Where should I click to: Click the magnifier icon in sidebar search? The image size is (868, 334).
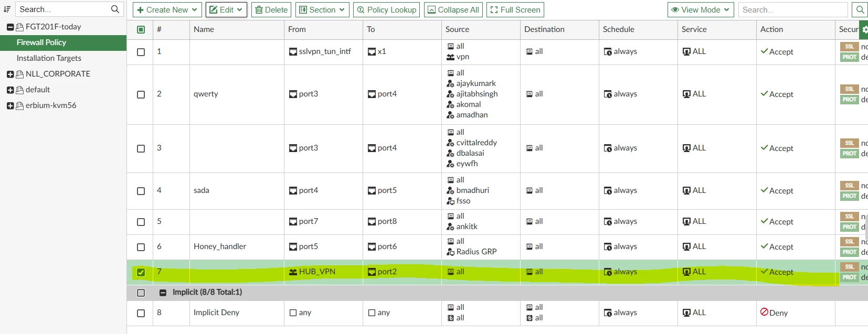coord(115,9)
